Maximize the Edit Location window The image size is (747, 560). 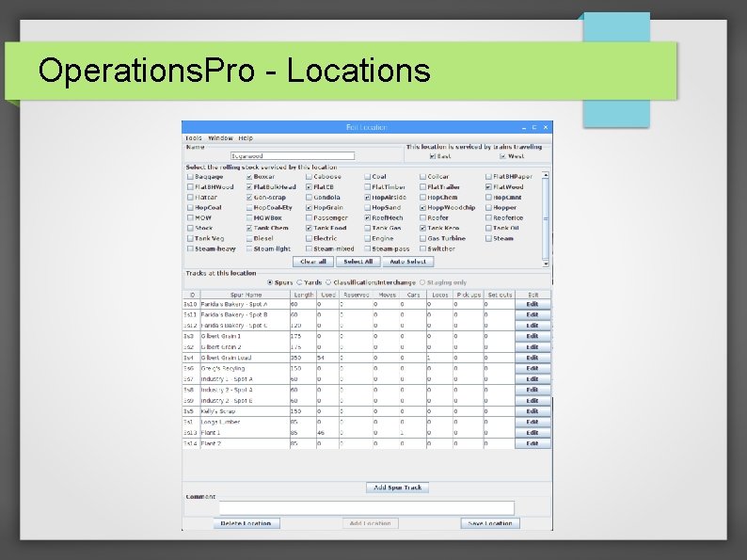point(534,127)
